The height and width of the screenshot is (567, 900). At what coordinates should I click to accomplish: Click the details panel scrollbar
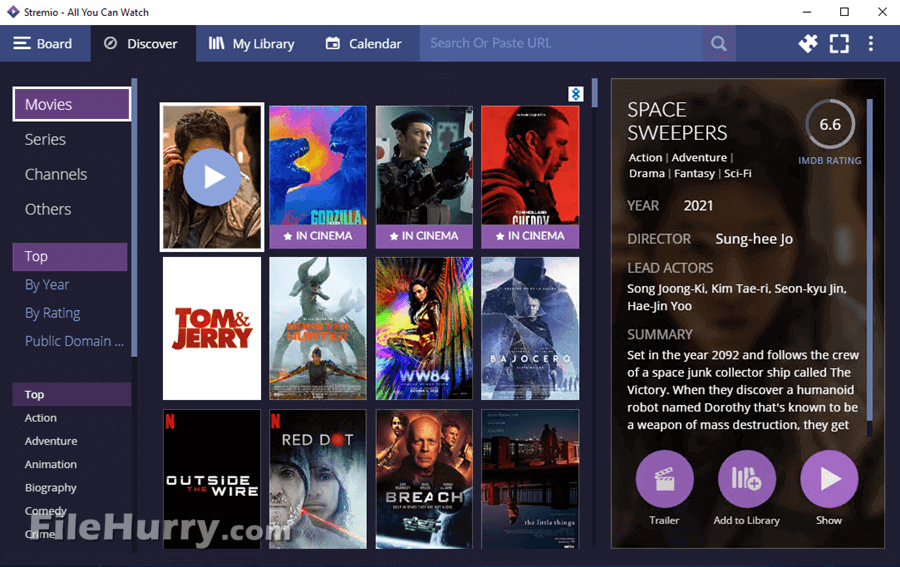tap(870, 259)
